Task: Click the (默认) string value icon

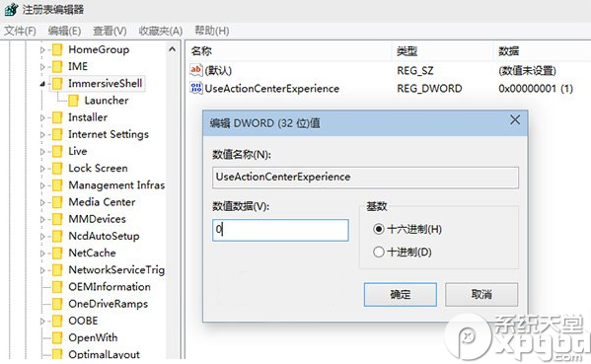Action: pos(196,70)
